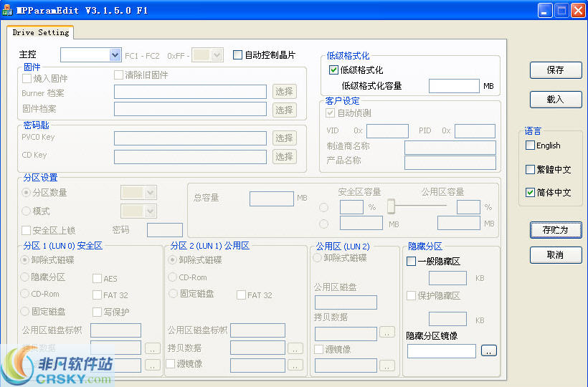This screenshot has height=387, width=588.
Task: Click the 制造商名称 input field
Action: tap(450, 147)
